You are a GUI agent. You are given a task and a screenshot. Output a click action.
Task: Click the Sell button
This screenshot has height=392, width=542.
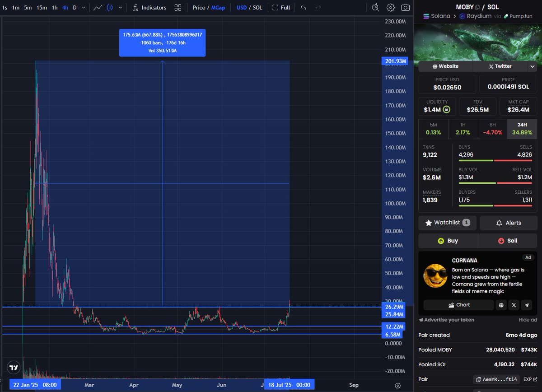508,241
